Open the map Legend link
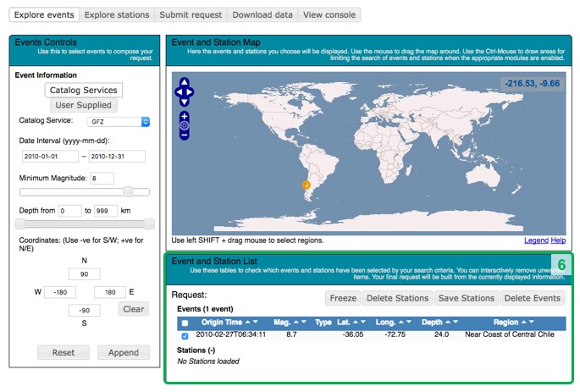Image resolution: width=580 pixels, height=392 pixels. 536,240
